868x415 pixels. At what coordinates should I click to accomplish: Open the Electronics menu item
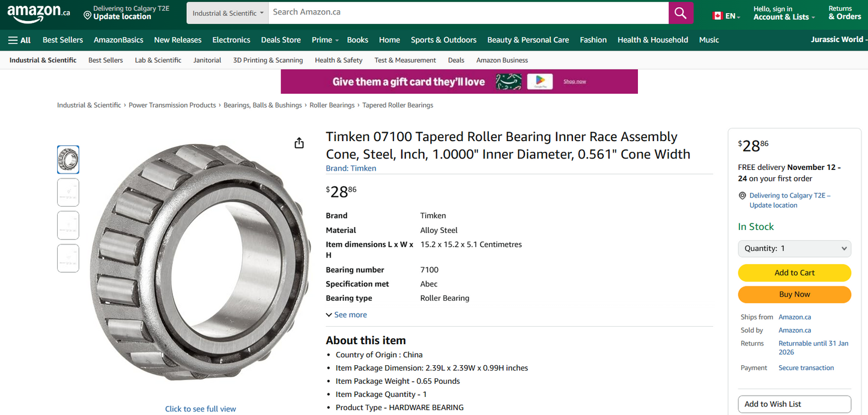click(x=231, y=40)
